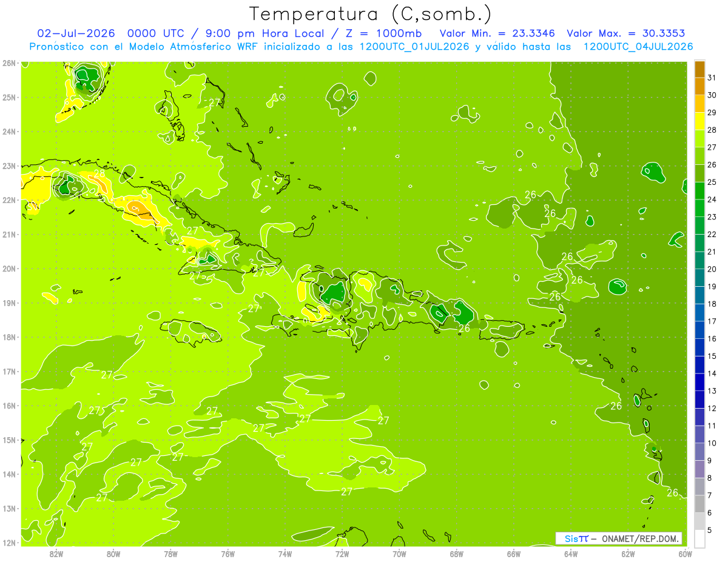Click the '64W' longitude label
This screenshot has width=728, height=562.
click(571, 554)
